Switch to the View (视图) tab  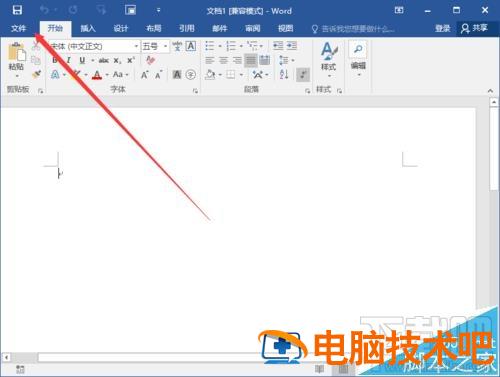[x=286, y=29]
